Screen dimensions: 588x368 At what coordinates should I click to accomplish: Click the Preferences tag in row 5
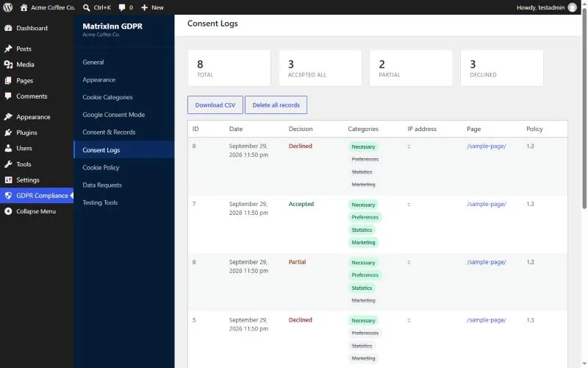coord(365,333)
